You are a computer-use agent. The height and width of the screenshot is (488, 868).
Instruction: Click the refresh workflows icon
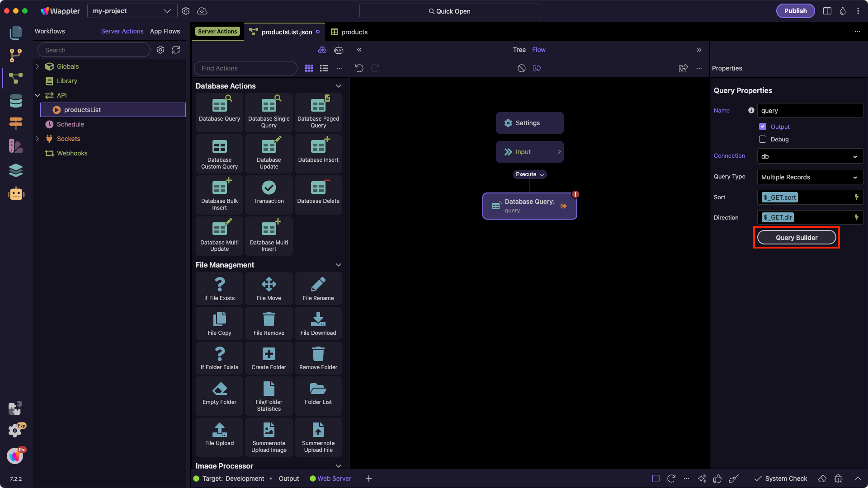(x=176, y=50)
